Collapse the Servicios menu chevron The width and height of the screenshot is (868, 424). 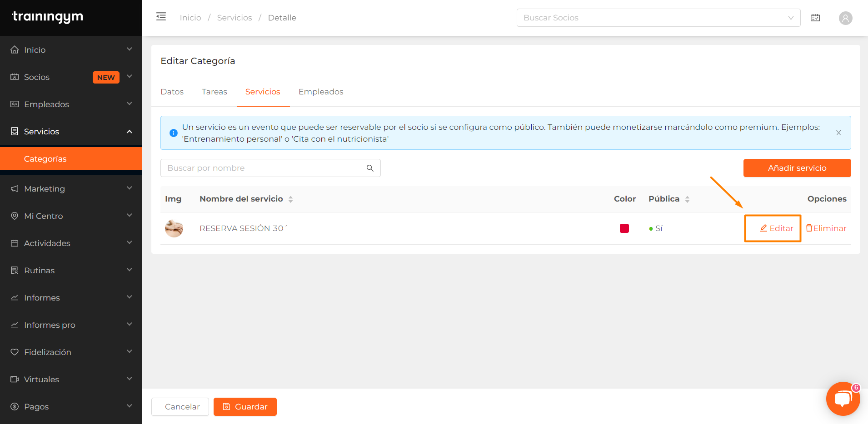tap(130, 131)
